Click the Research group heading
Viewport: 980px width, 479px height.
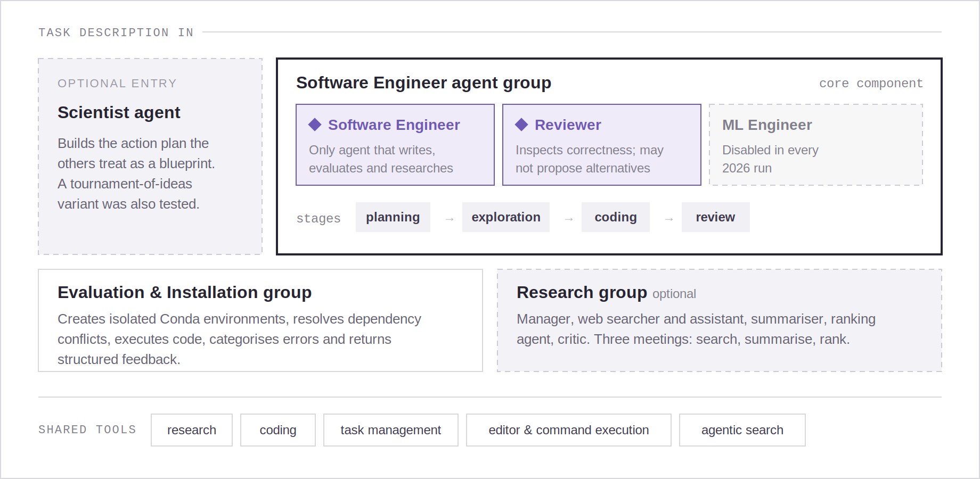(582, 293)
